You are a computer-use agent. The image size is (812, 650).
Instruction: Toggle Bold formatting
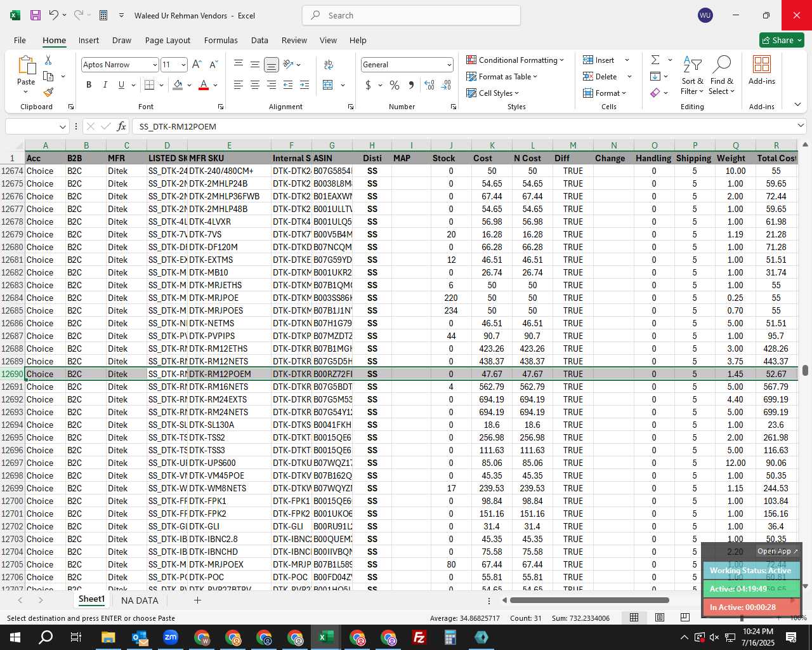point(89,85)
